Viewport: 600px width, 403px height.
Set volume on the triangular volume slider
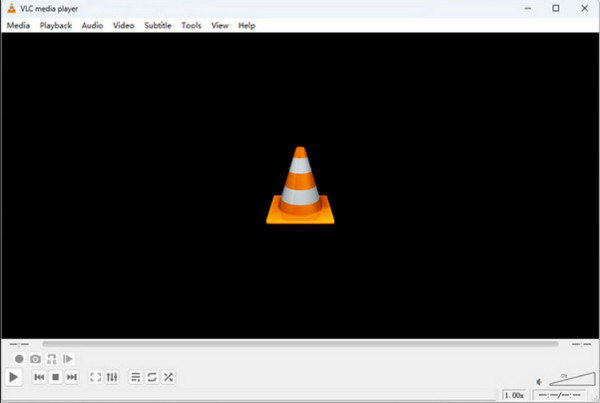(x=572, y=379)
